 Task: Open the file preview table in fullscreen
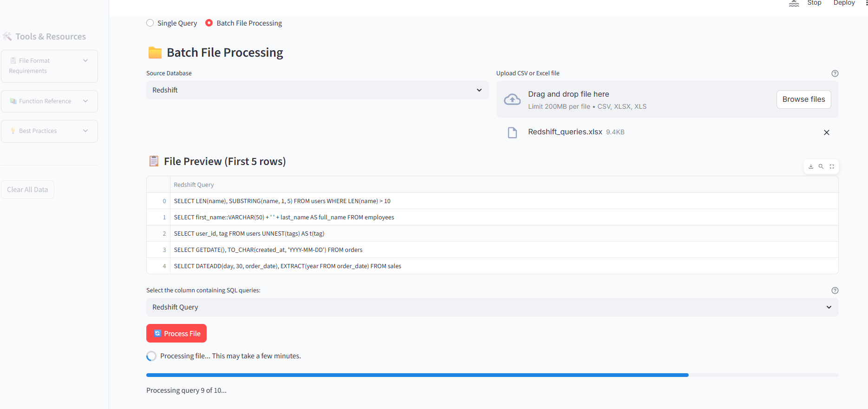[832, 166]
